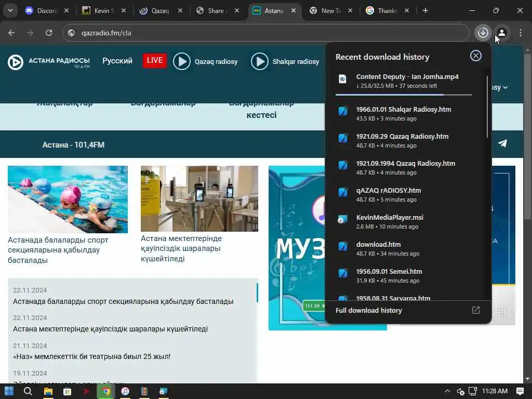Image resolution: width=532 pixels, height=399 pixels.
Task: Switch to the Qazaq tab
Action: click(160, 10)
